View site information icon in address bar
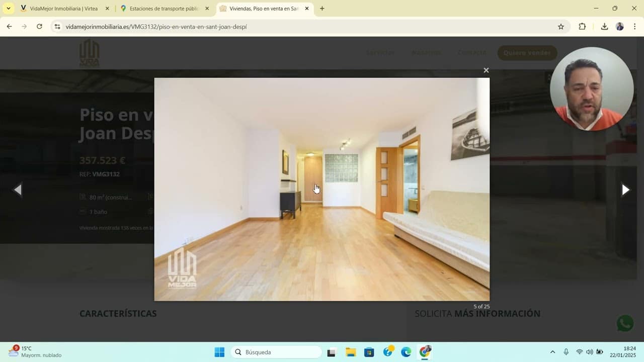644x362 pixels. tap(57, 27)
